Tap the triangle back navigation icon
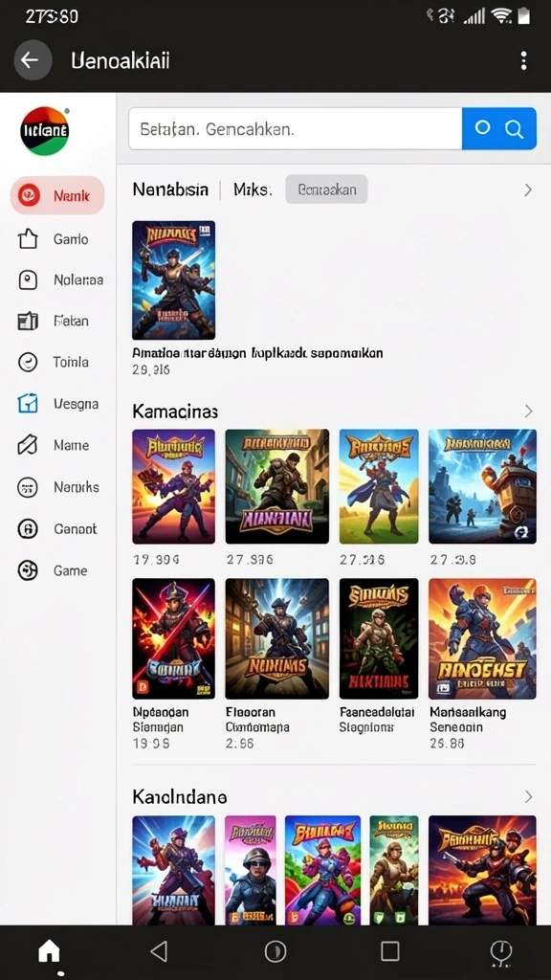Viewport: 551px width, 980px height. pyautogui.click(x=160, y=951)
